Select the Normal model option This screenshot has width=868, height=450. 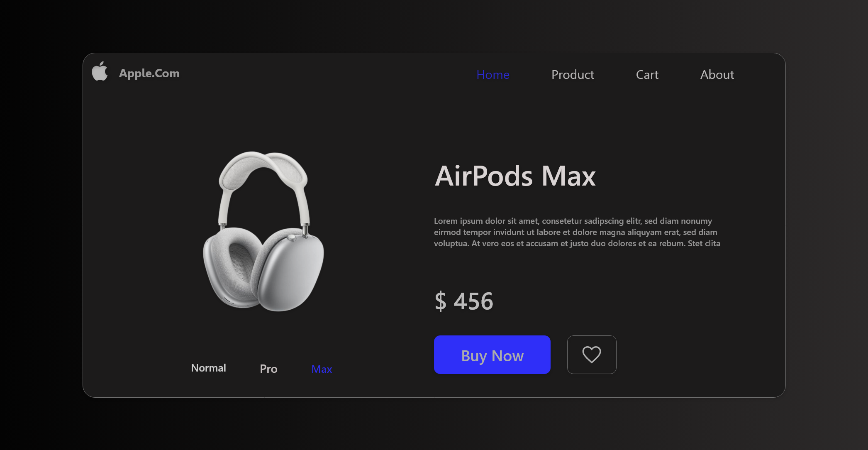tap(208, 368)
